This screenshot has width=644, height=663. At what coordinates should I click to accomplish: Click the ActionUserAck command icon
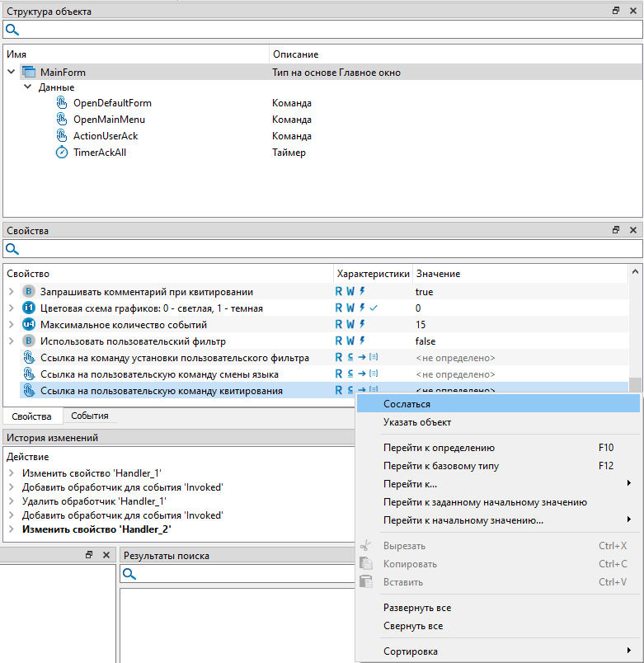coord(62,136)
